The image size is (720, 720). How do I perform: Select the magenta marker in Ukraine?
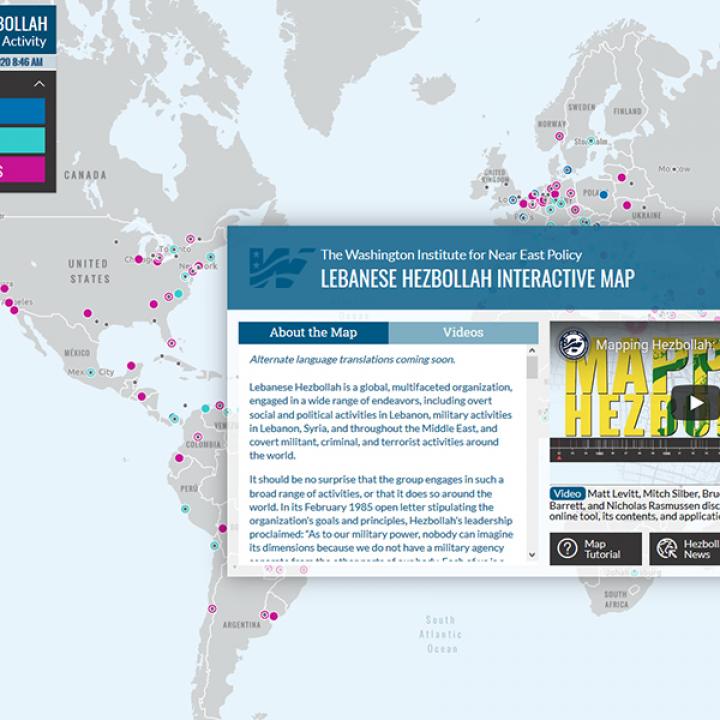click(627, 205)
